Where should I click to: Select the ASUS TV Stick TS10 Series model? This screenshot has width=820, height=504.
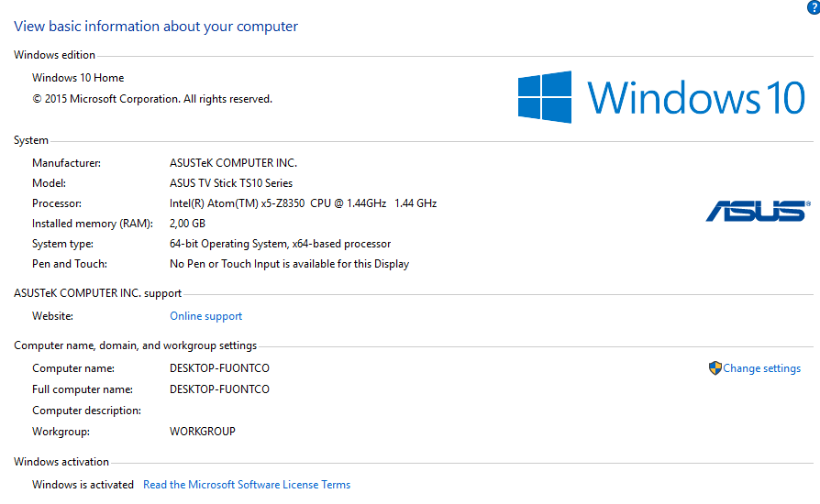(231, 183)
